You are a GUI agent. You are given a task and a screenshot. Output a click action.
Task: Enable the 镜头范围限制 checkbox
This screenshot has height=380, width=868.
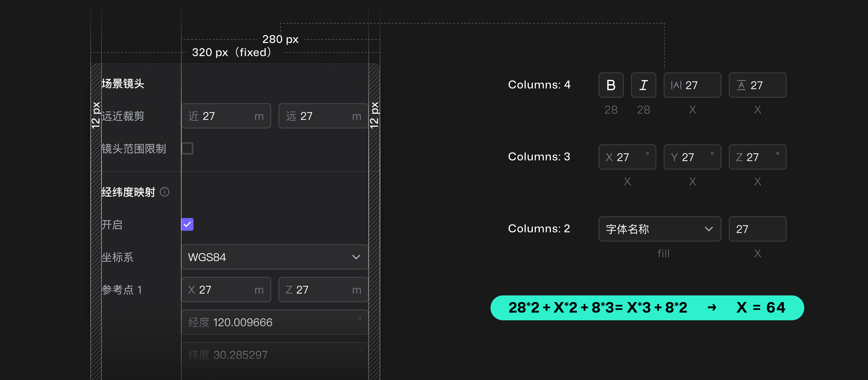[x=188, y=148]
